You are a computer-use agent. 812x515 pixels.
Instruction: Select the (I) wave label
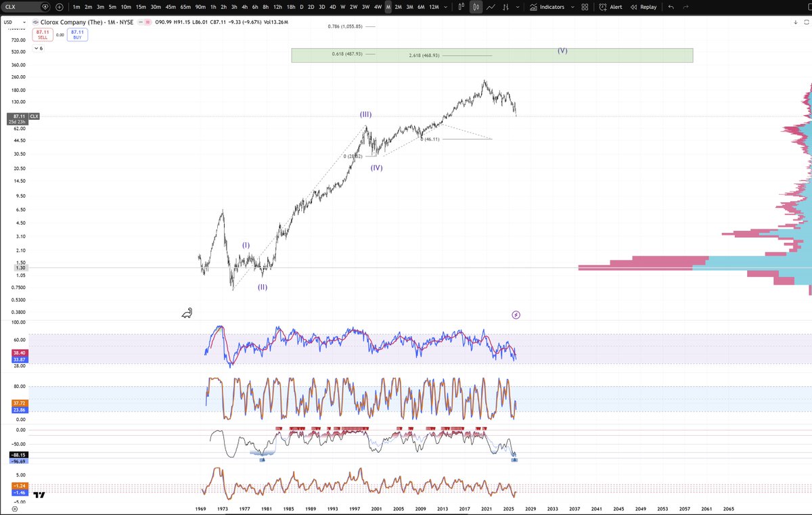(x=246, y=245)
